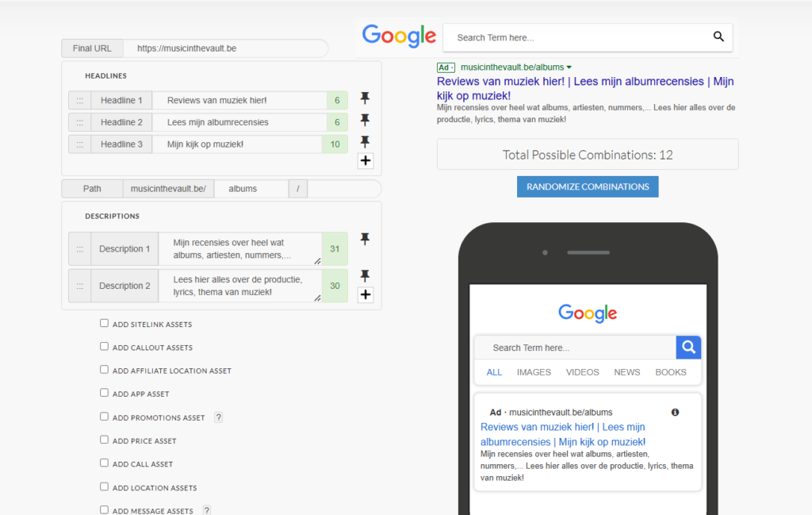Screen dimensions: 812x515
Task: Check the Add Callout Assets option
Action: [105, 346]
